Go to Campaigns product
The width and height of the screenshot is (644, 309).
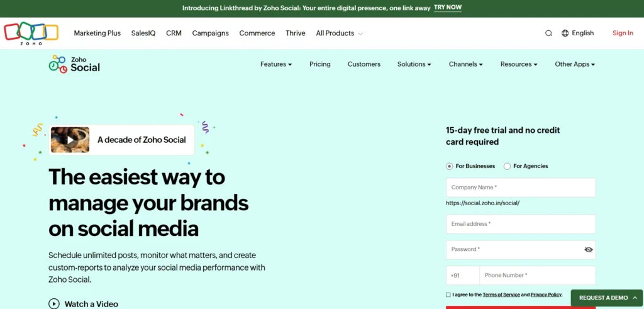point(210,33)
